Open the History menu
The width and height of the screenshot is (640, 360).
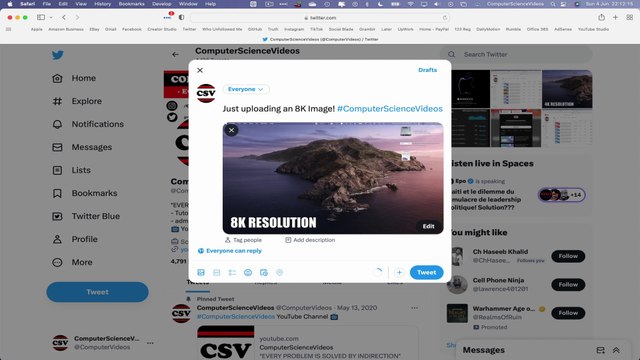[x=102, y=4]
